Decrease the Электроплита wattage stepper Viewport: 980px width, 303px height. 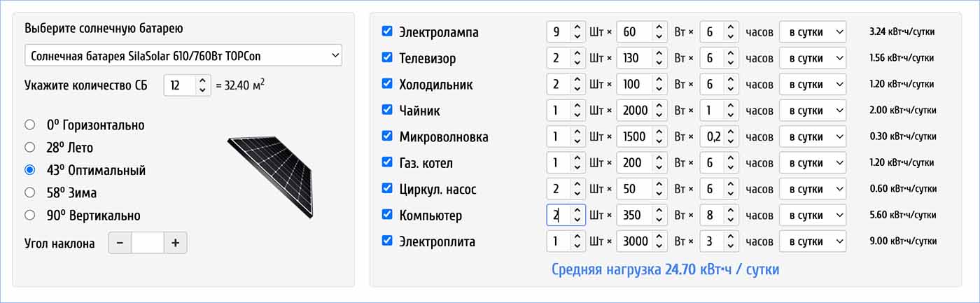point(659,246)
